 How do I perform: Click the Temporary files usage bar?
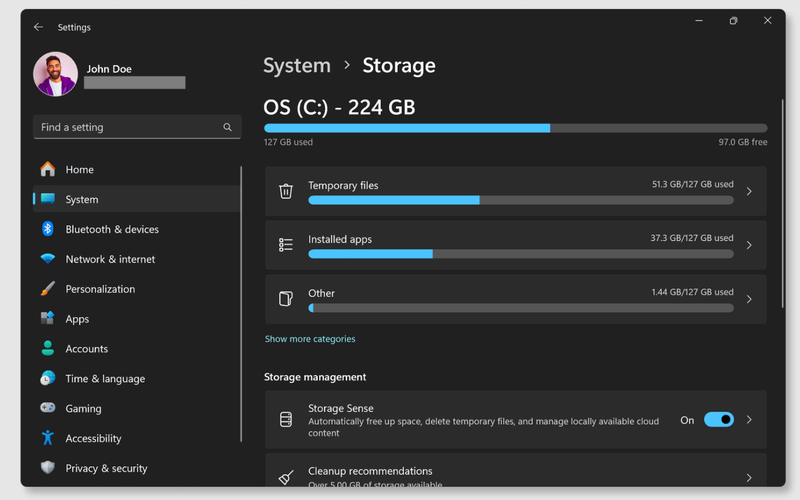point(521,201)
